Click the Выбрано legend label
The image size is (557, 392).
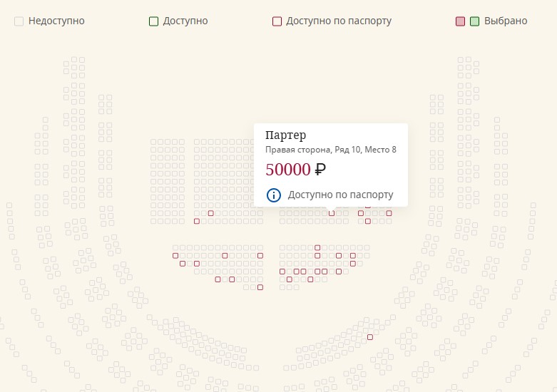506,21
